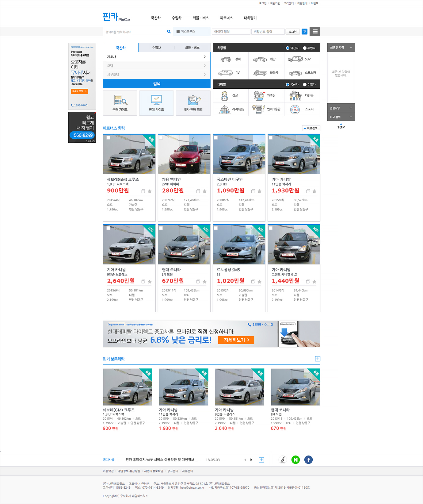The width and height of the screenshot is (423, 504).
Task: Check the box on 기아 카니발 11인승 partner card
Action: pyautogui.click(x=271, y=138)
